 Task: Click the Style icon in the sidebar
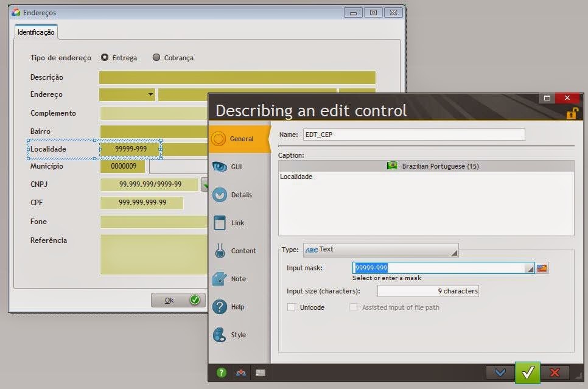coord(220,335)
